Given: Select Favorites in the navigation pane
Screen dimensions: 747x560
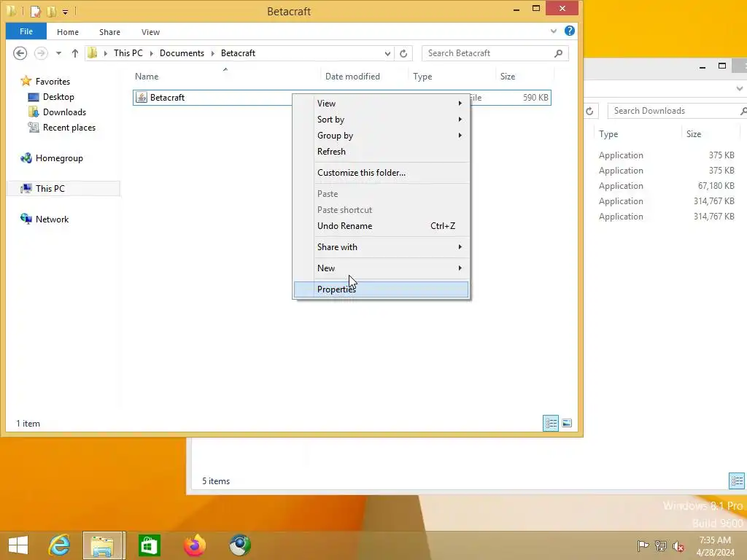Looking at the screenshot, I should [53, 82].
